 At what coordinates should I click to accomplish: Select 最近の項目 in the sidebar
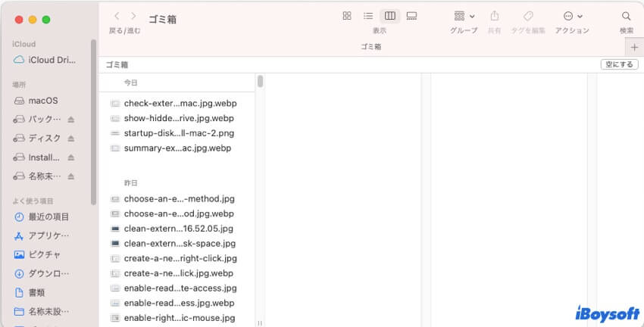(x=48, y=216)
